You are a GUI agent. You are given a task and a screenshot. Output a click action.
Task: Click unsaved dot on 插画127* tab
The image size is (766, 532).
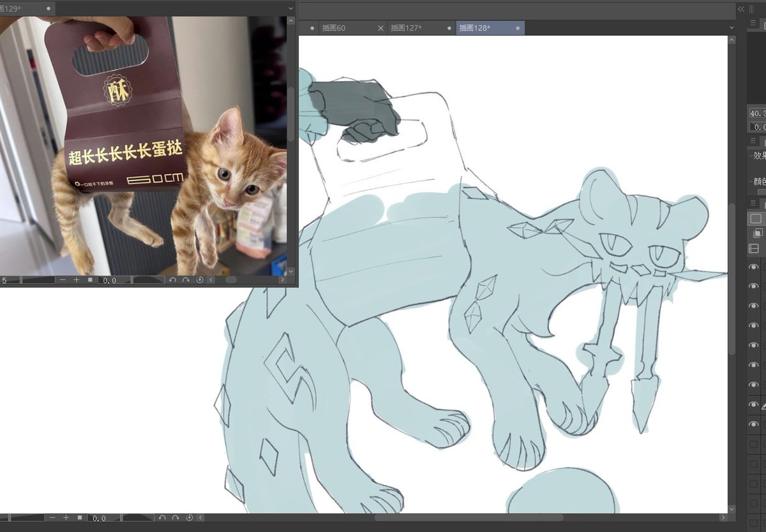pyautogui.click(x=448, y=28)
